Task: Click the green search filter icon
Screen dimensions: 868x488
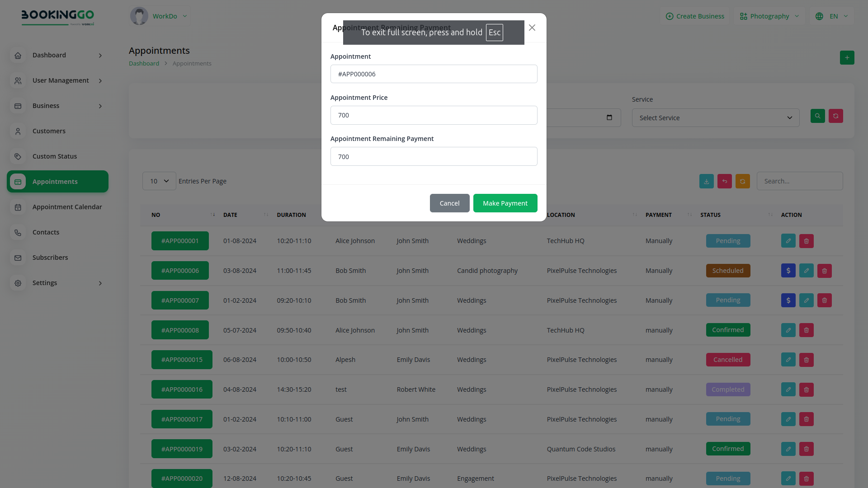Action: 817,116
